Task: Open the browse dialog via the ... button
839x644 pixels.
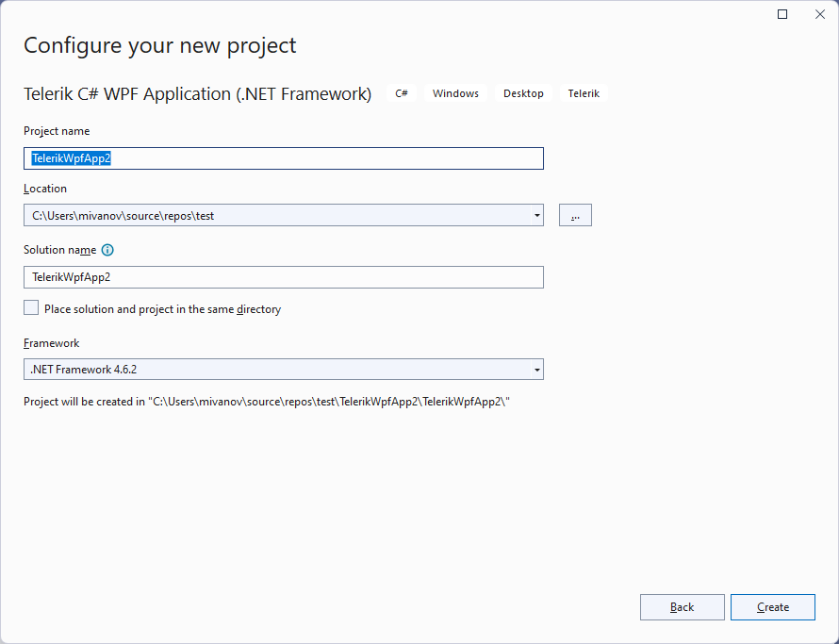Action: tap(575, 215)
